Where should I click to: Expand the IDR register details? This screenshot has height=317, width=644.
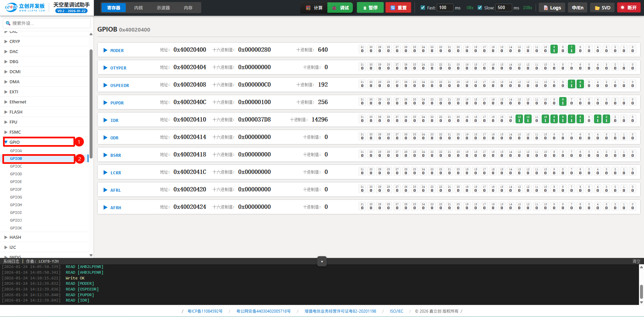(105, 120)
